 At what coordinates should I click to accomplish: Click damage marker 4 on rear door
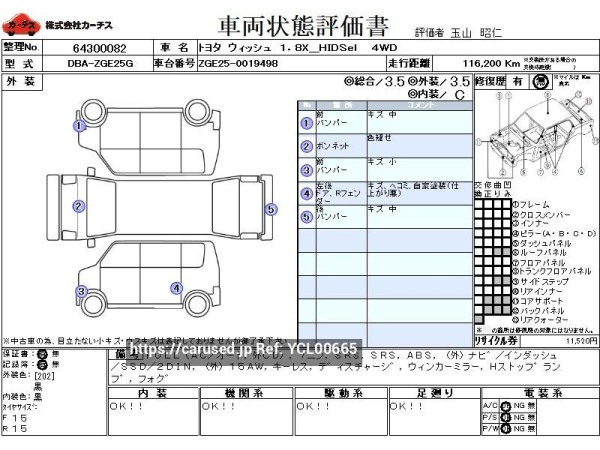tap(176, 289)
